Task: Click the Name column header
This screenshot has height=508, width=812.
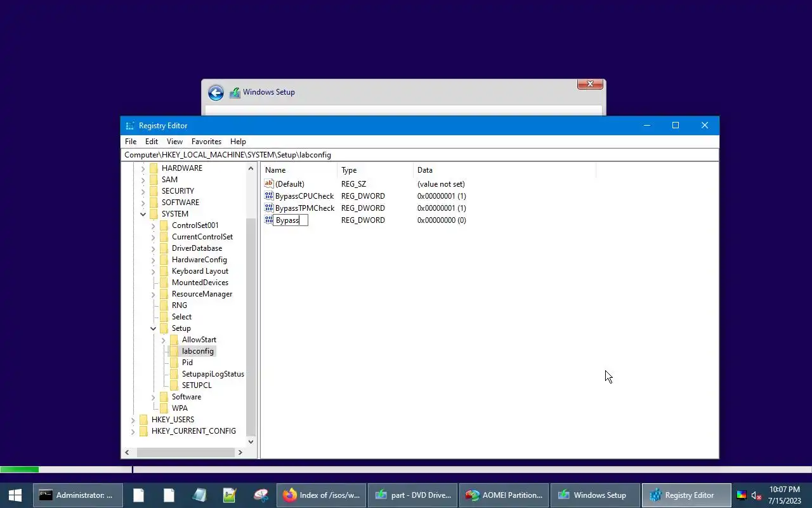Action: pyautogui.click(x=299, y=170)
